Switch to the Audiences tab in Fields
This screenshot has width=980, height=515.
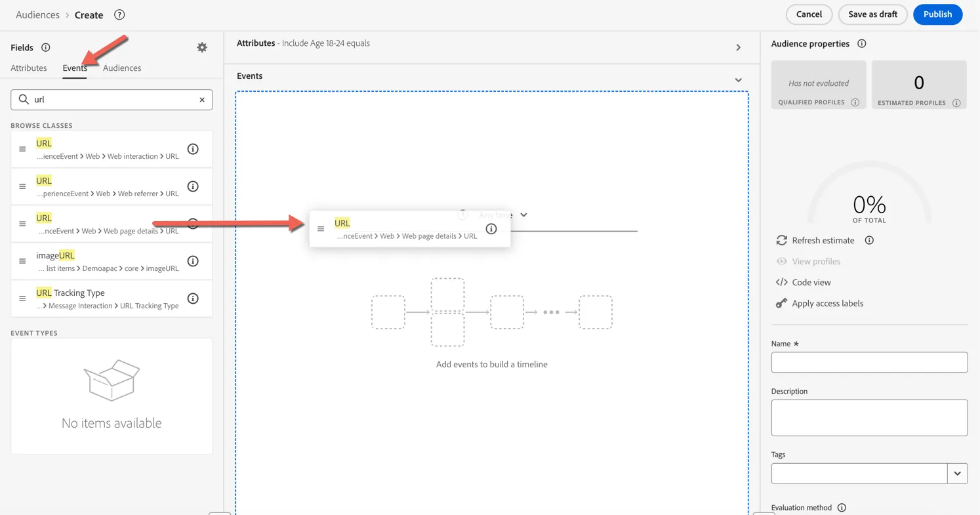[x=122, y=68]
